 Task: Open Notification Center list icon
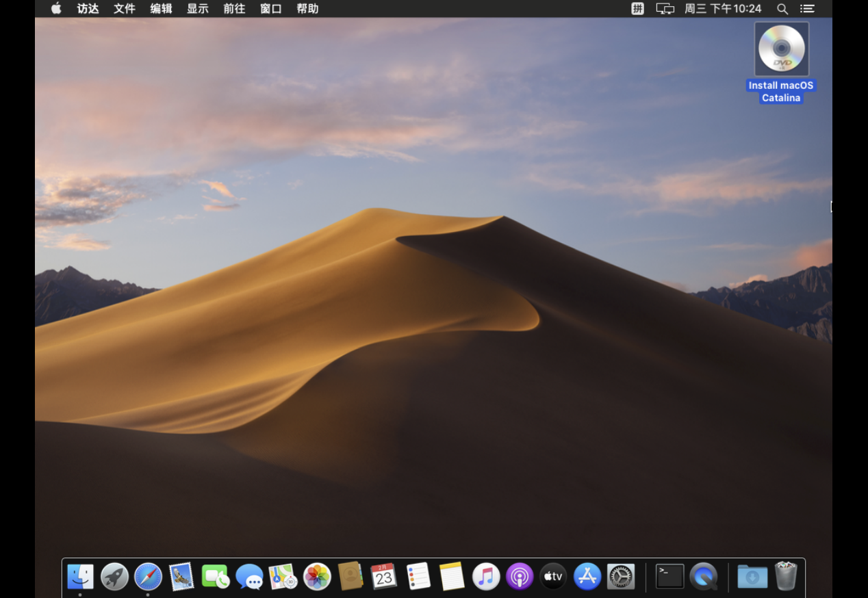[808, 9]
